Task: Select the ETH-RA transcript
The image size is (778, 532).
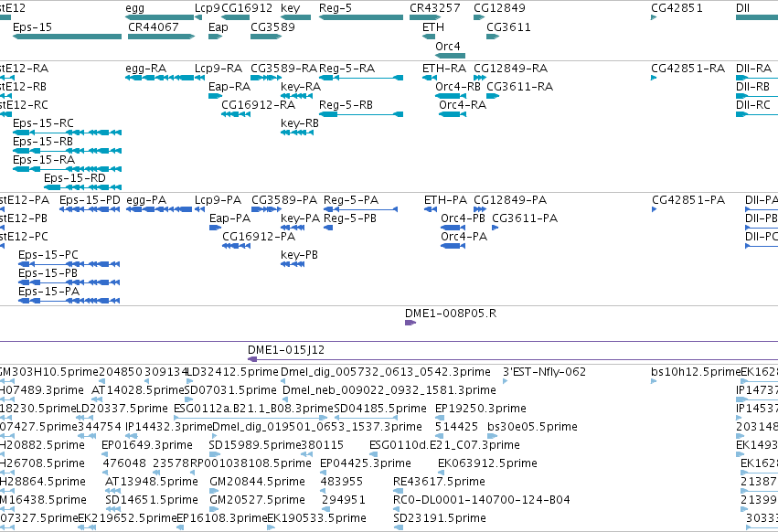Action: 430,78
